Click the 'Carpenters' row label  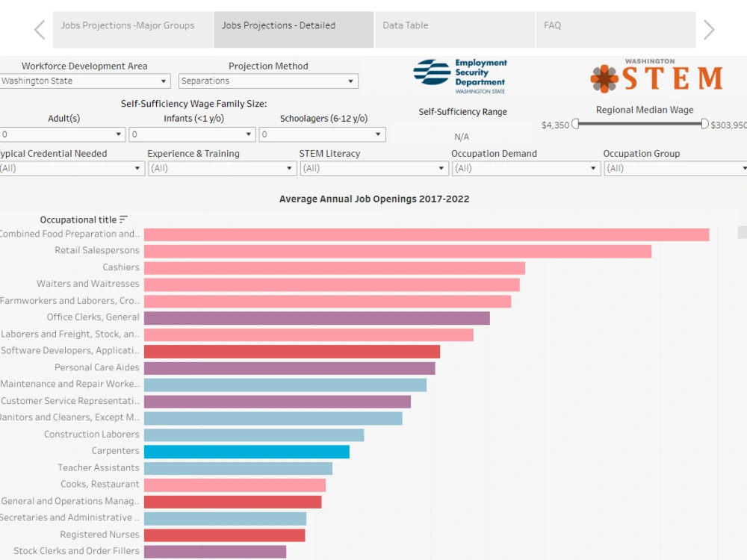115,451
